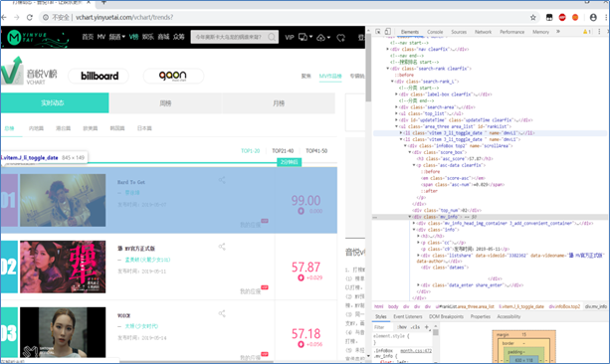Image resolution: width=610 pixels, height=364 pixels.
Task: Click the orange extension icon beside ABP
Action: 575,17
